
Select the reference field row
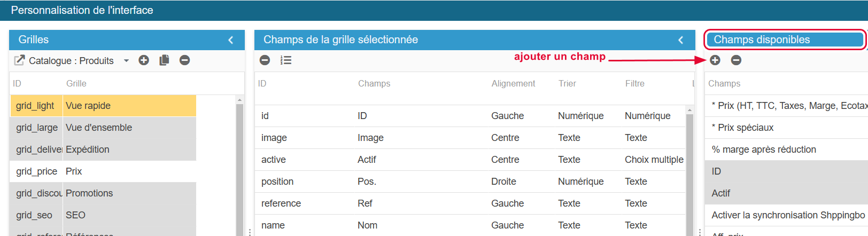[x=470, y=203]
